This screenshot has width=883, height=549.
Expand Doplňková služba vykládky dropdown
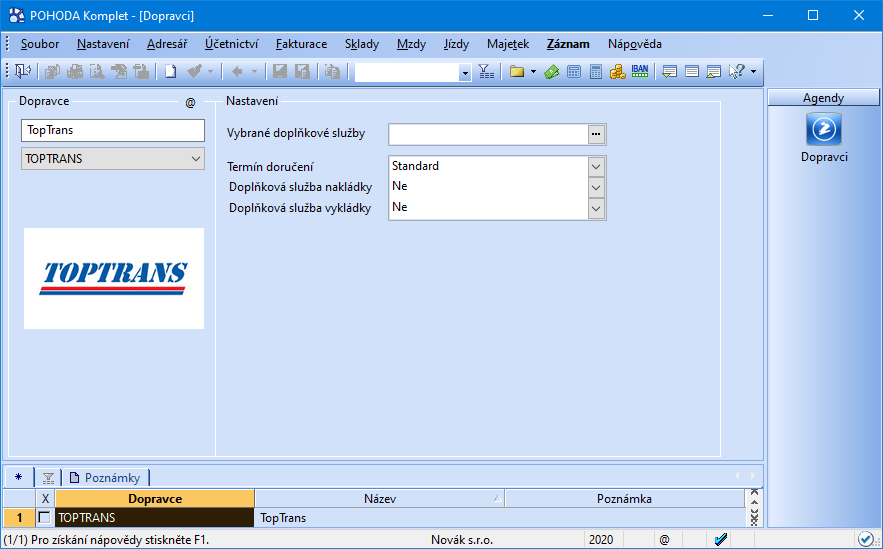coord(596,209)
